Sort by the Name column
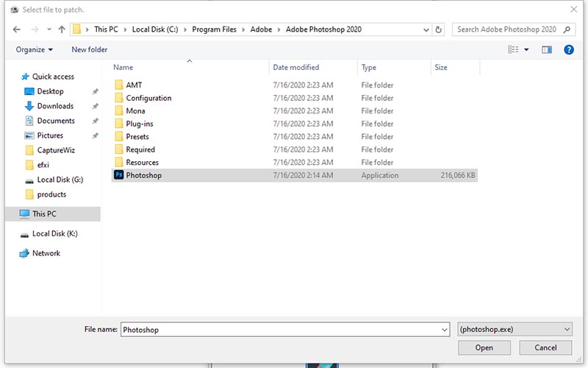The height and width of the screenshot is (368, 588). (x=123, y=67)
